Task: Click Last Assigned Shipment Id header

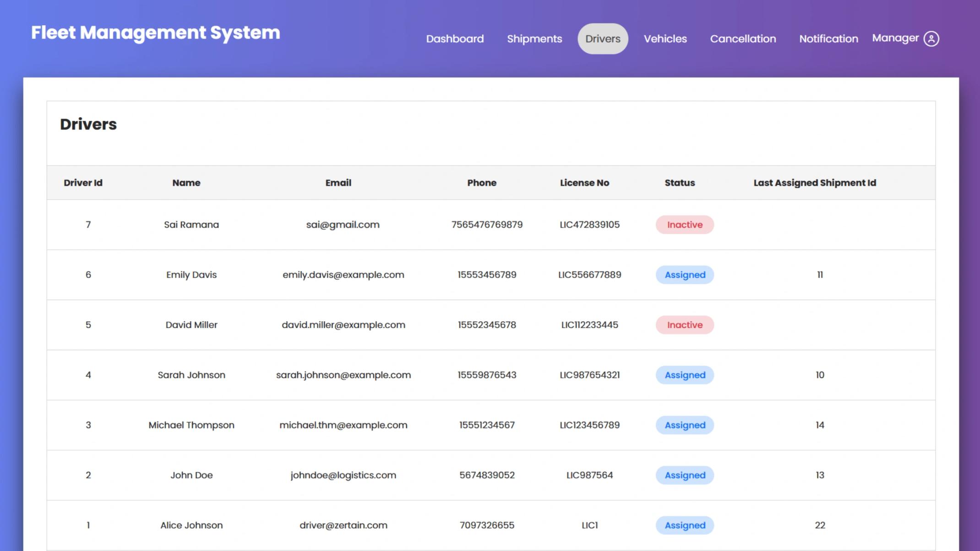Action: tap(815, 183)
